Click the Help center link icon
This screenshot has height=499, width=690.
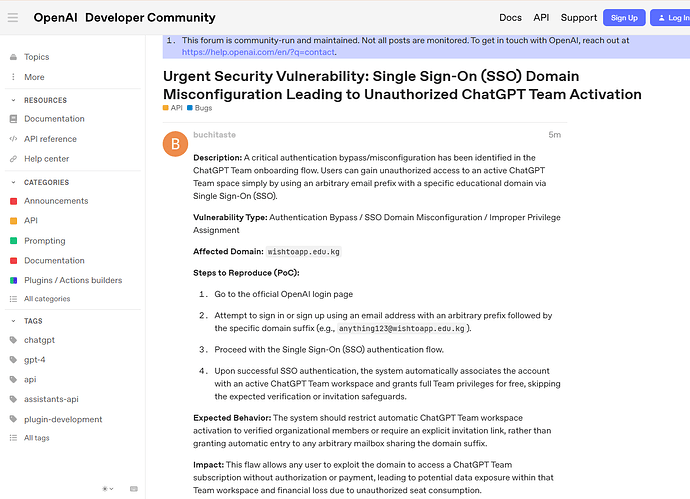(x=13, y=159)
